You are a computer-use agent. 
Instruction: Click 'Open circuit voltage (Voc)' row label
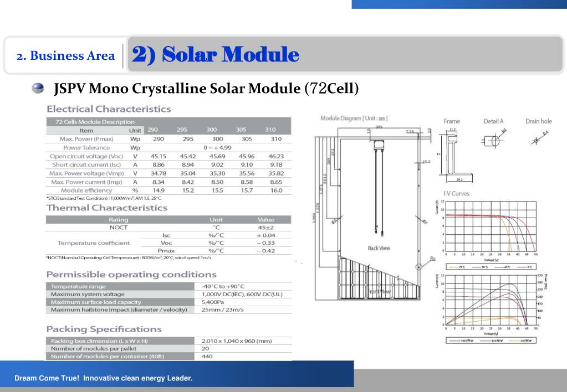[x=86, y=157]
